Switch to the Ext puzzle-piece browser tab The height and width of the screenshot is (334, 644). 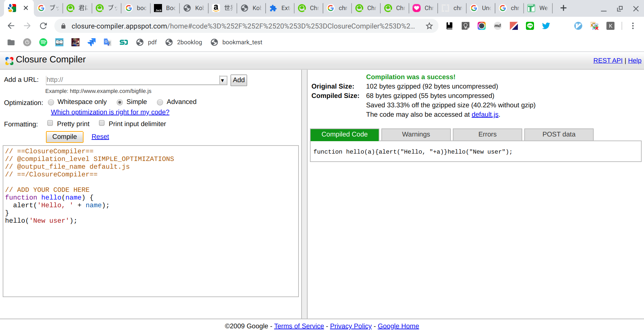pos(279,8)
